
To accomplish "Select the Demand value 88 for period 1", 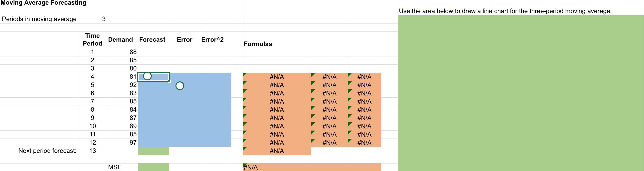I will click(x=122, y=52).
